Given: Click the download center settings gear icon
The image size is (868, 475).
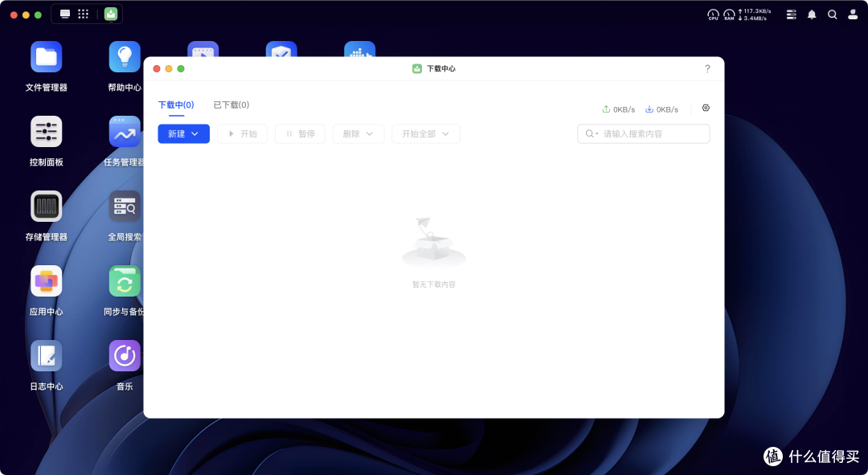Looking at the screenshot, I should (706, 108).
